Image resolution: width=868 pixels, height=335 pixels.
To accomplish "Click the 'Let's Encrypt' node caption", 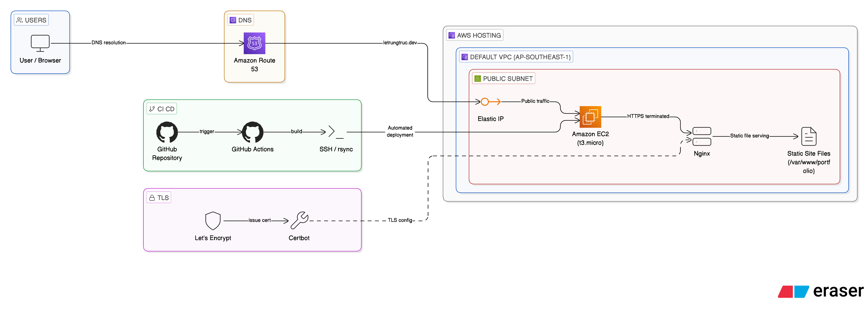I will tap(213, 238).
